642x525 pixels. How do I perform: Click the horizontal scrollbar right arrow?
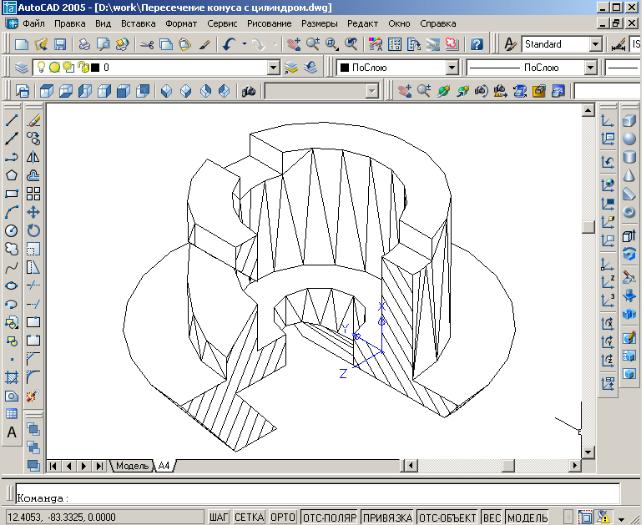coord(575,466)
